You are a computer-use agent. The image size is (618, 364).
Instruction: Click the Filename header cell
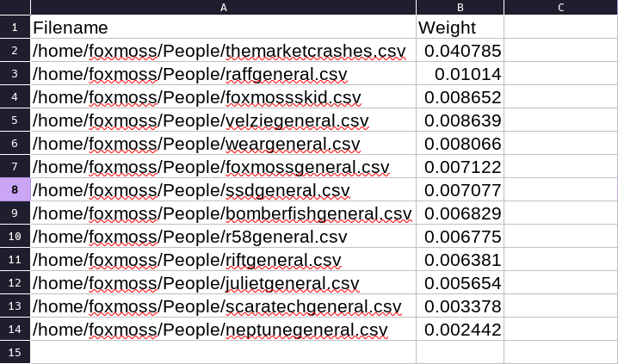coord(223,28)
